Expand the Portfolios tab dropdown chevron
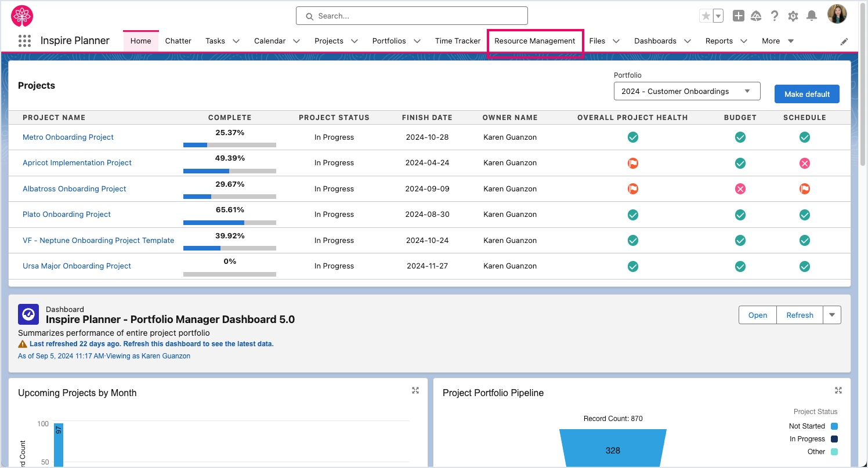Screen dimensions: 868x468 (417, 41)
